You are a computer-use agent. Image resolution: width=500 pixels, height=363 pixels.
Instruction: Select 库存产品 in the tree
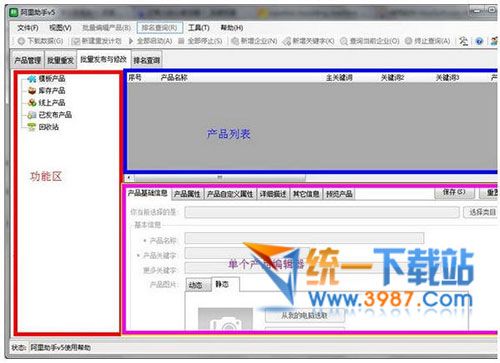[52, 91]
